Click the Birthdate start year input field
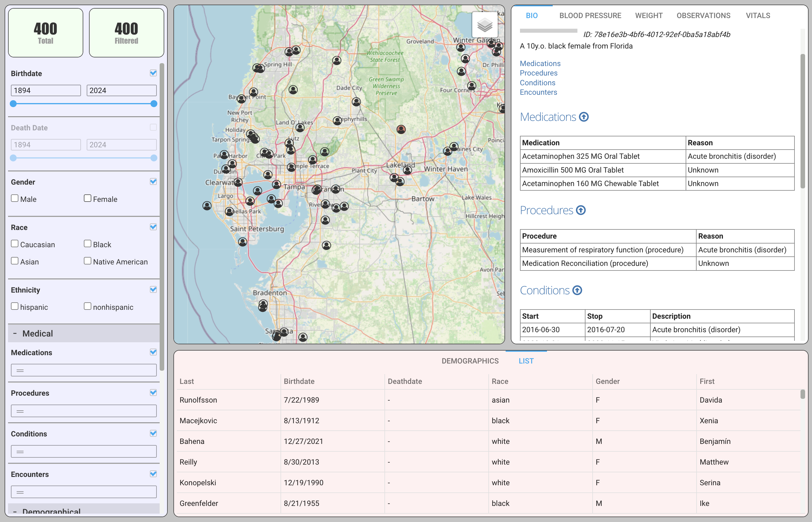Image resolution: width=812 pixels, height=522 pixels. point(46,90)
